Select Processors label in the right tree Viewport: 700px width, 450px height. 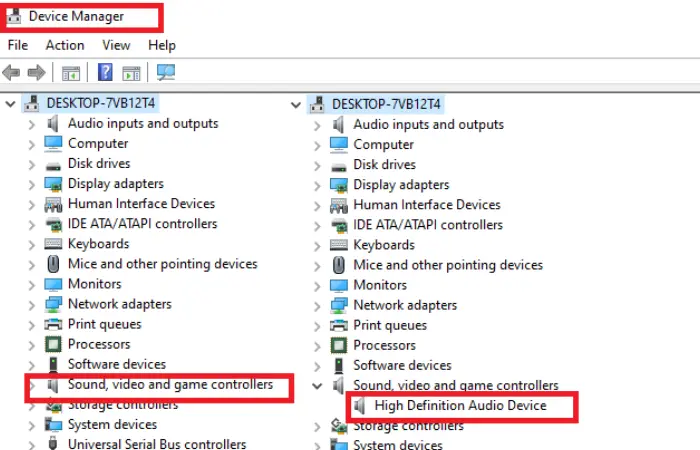tap(384, 345)
